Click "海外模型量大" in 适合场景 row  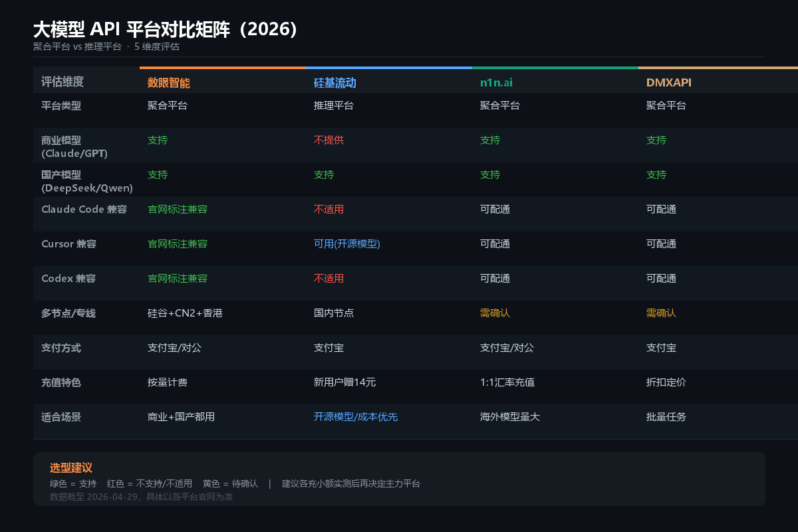tap(510, 416)
